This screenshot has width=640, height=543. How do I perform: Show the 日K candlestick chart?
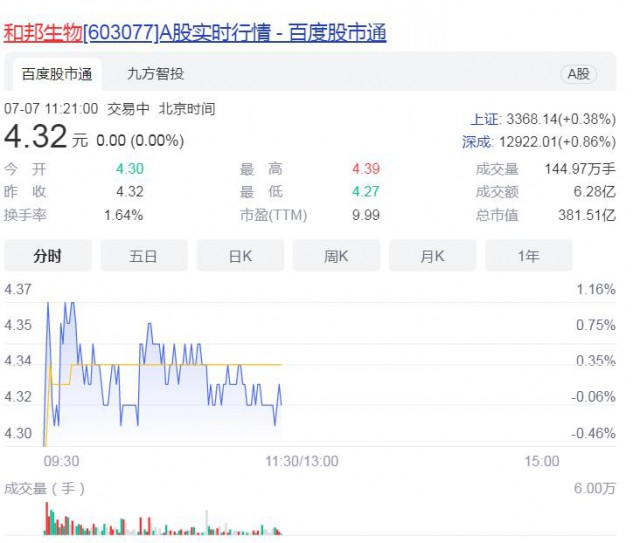tap(240, 257)
